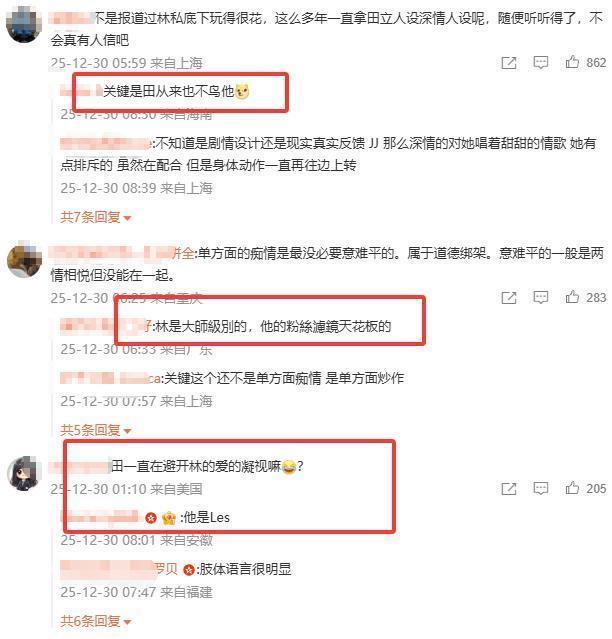Viewport: 612px width, 639px height.
Task: Open username before 林是大師級別的 reply
Action: click(x=106, y=326)
